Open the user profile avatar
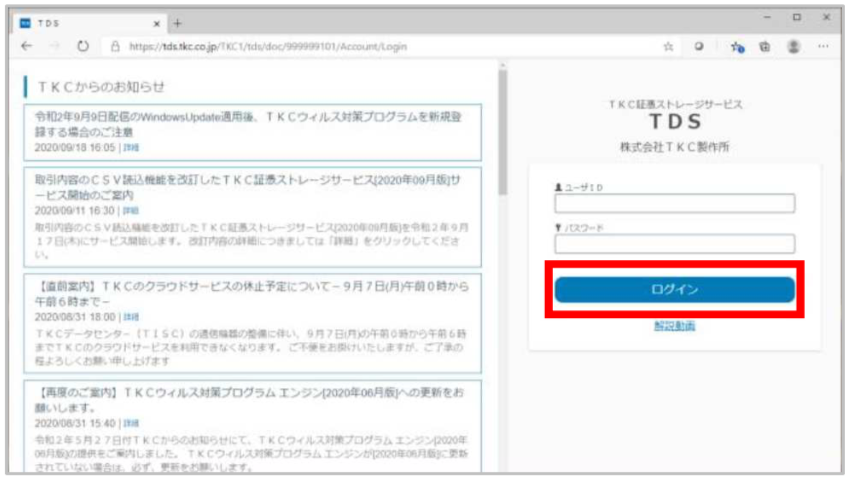 pyautogui.click(x=793, y=47)
